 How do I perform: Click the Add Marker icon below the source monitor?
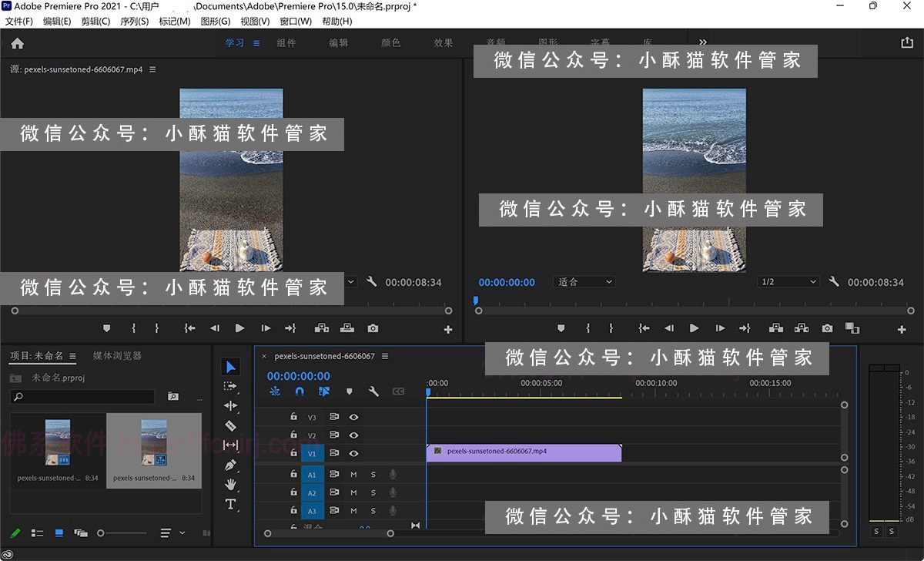tap(106, 328)
